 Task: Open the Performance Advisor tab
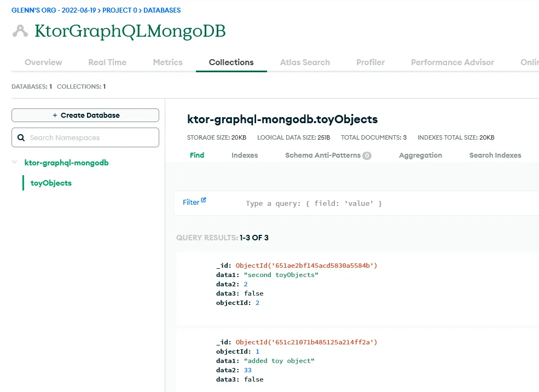[452, 62]
